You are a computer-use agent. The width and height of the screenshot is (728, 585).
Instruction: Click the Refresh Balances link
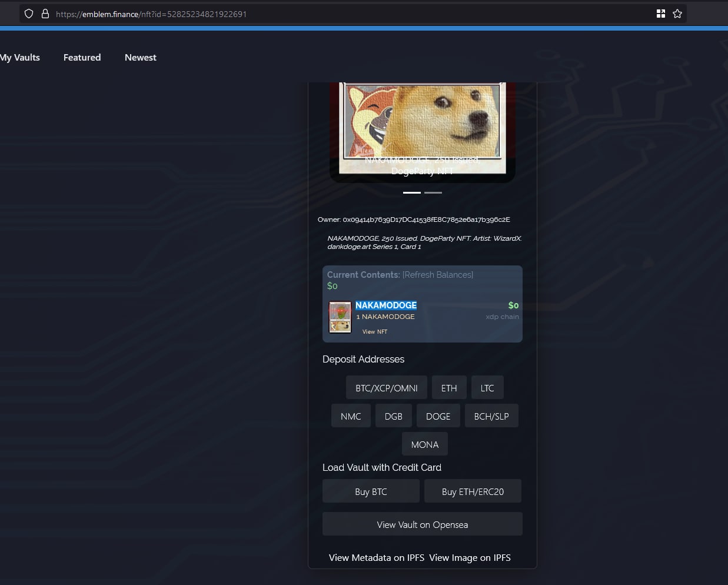438,275
